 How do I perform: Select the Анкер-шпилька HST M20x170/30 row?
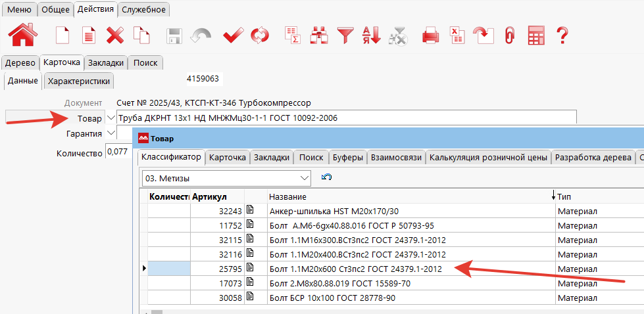coord(342,211)
